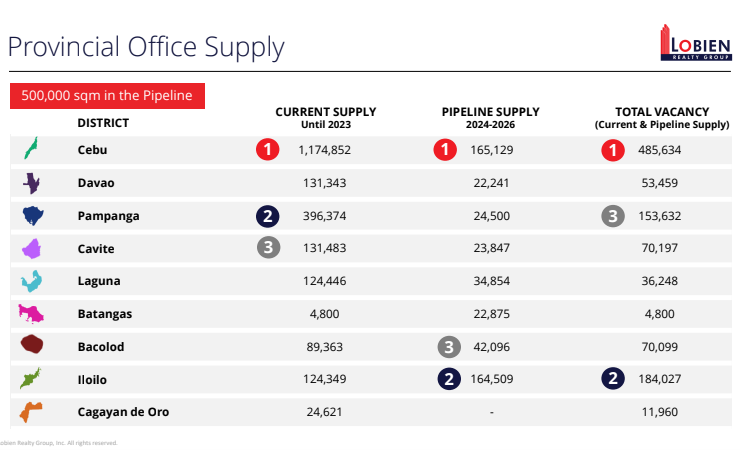This screenshot has width=740, height=450.
Task: Select the blue Pampanga map icon
Action: tap(33, 215)
